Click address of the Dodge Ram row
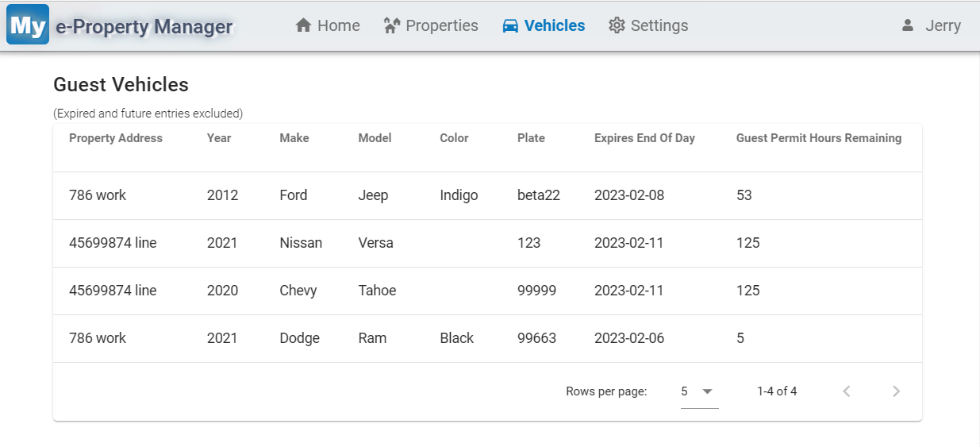Screen dimensions: 980x447 point(98,338)
